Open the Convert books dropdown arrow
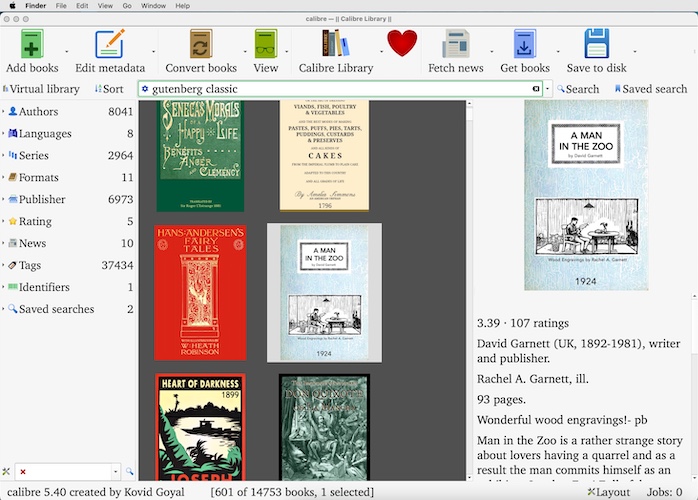 pyautogui.click(x=245, y=52)
